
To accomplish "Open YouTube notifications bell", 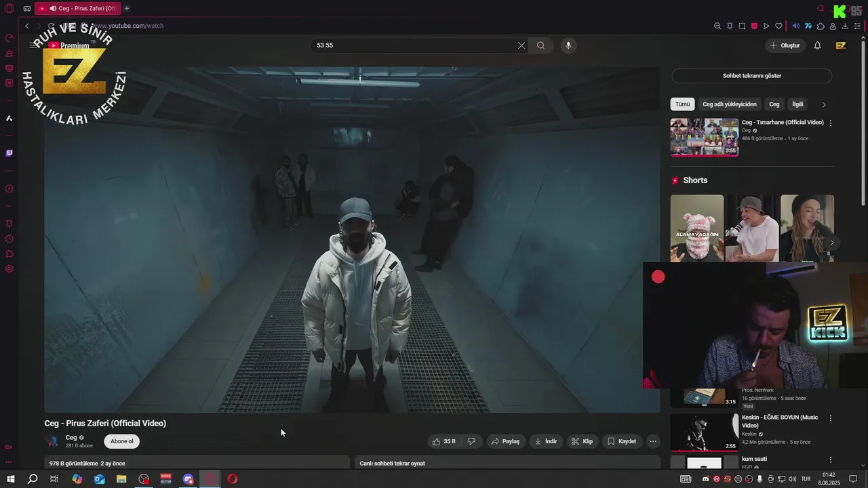I will click(817, 45).
